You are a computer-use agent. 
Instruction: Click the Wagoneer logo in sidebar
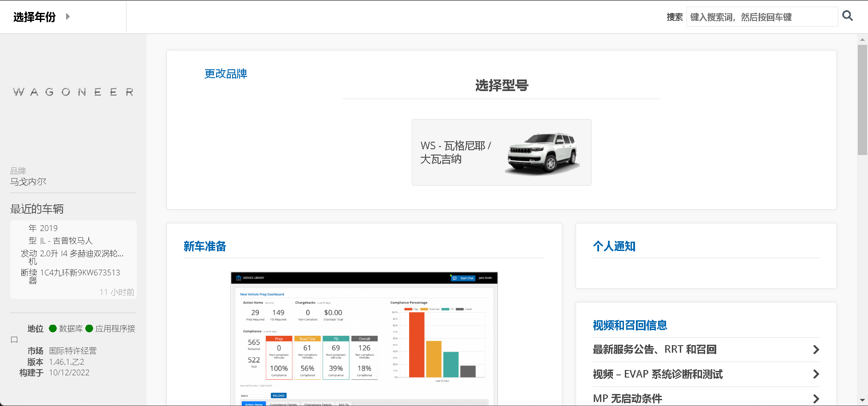pyautogui.click(x=73, y=92)
